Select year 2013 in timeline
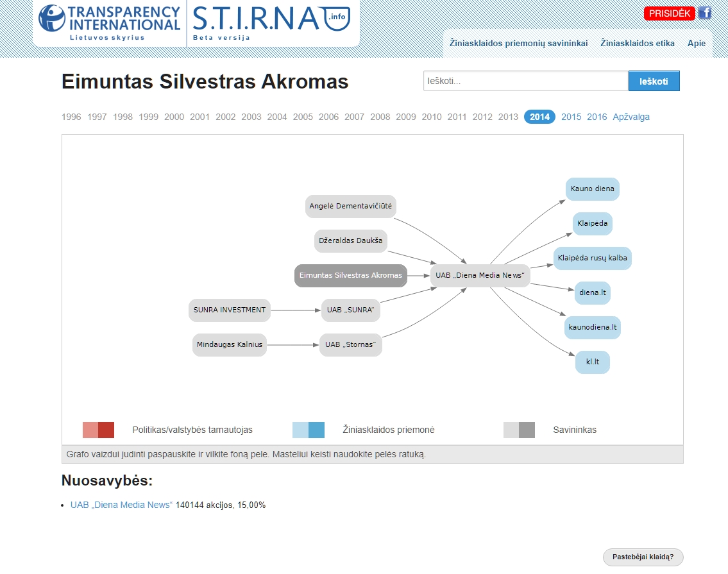 click(508, 117)
